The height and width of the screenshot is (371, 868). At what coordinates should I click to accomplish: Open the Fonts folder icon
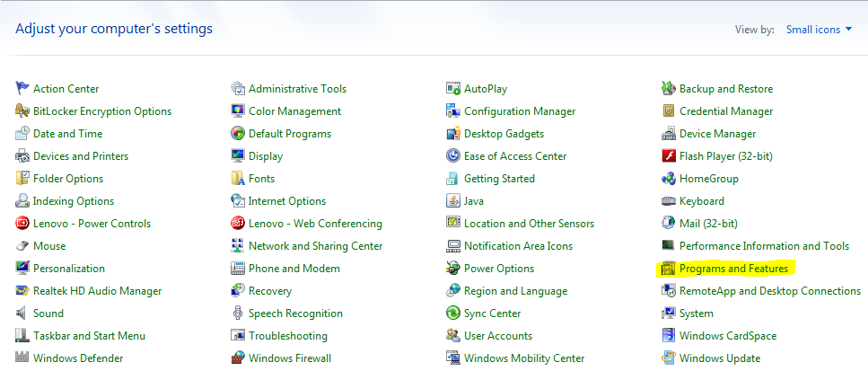tap(238, 178)
